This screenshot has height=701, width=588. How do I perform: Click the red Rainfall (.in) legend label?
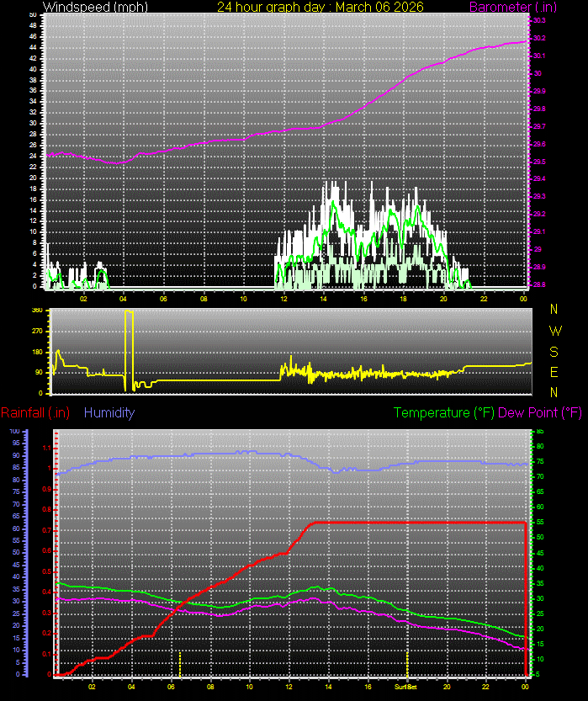pyautogui.click(x=35, y=413)
